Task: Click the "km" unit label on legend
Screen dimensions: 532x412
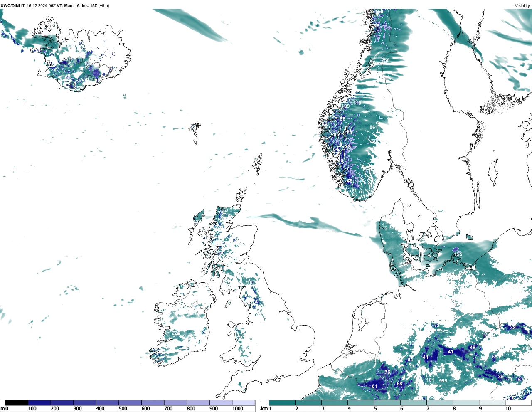Action: pyautogui.click(x=264, y=409)
